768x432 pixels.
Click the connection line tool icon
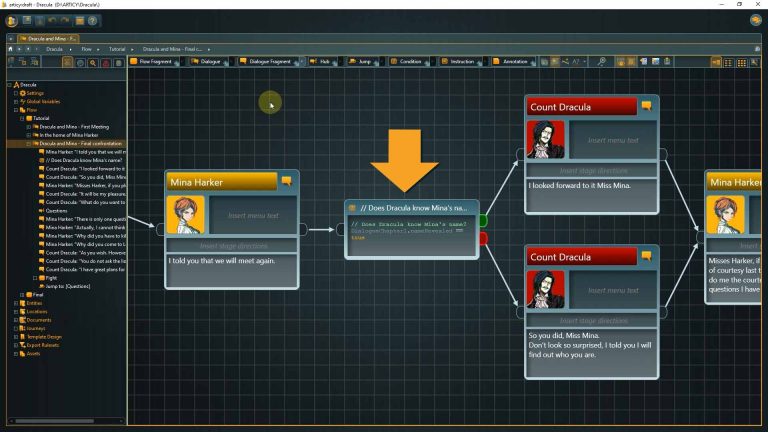565,61
